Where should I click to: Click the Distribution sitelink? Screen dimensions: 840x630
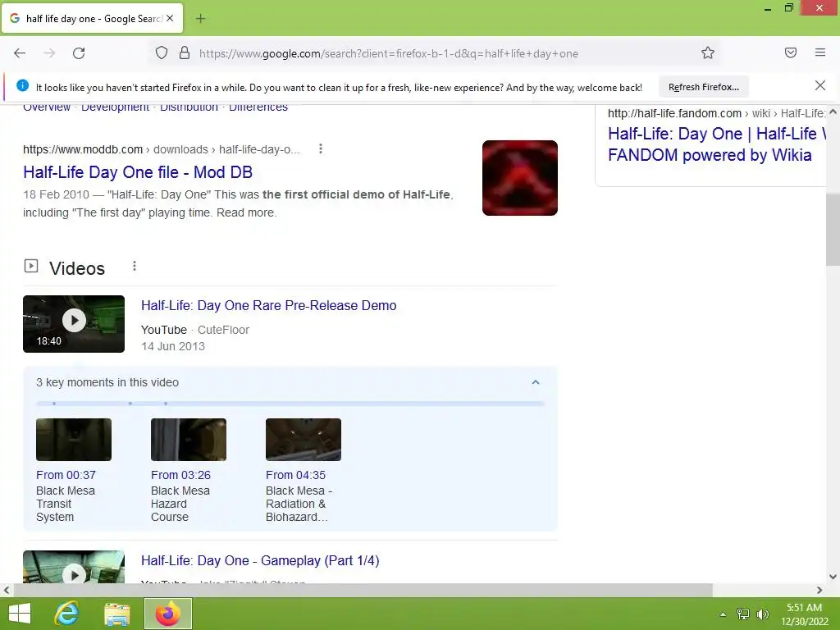[189, 107]
